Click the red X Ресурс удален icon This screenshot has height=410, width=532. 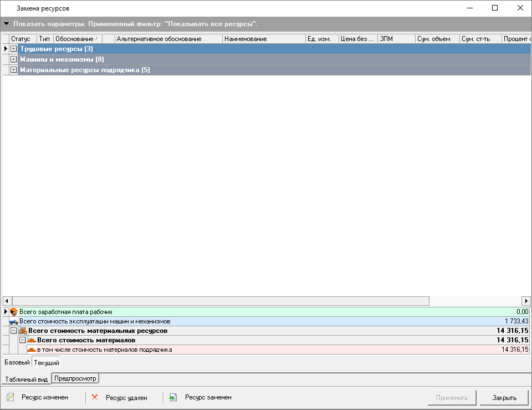tap(95, 397)
